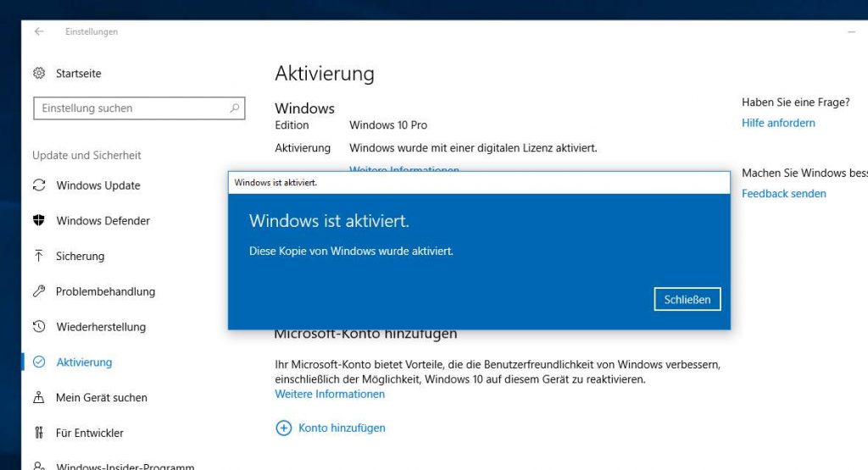Select Aktivierung in the sidebar
The width and height of the screenshot is (868, 470).
84,362
